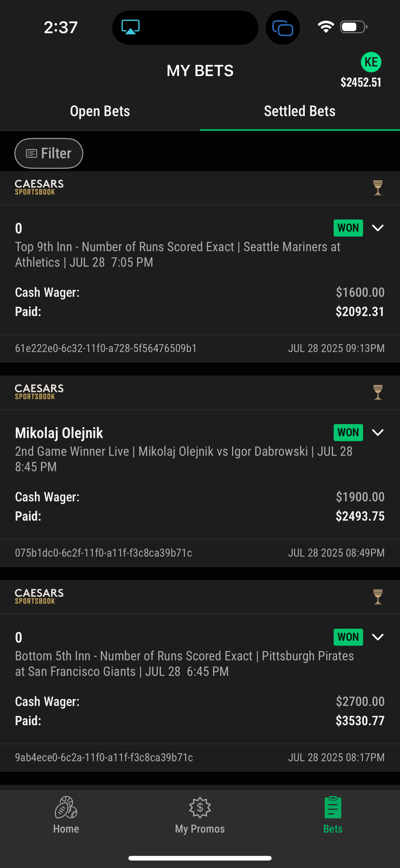
Task: Tap bet ID 61e222e0-6c32-11f0-a728-5f56476509b1
Action: click(x=106, y=348)
